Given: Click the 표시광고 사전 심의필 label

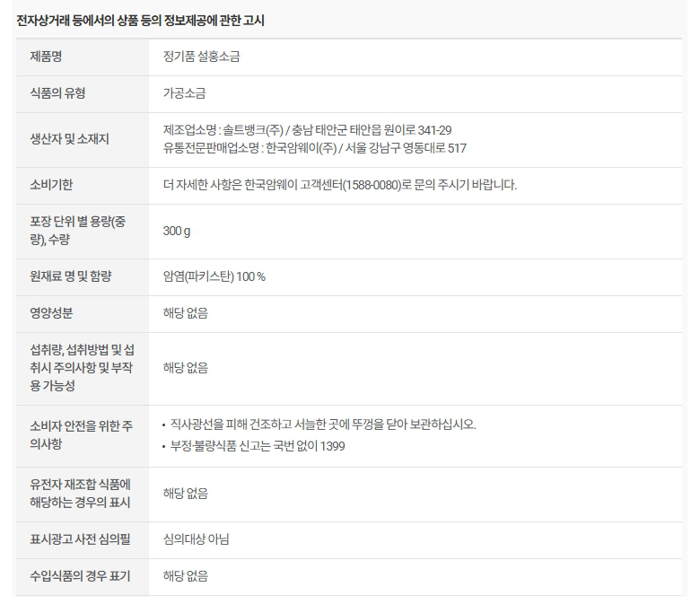Looking at the screenshot, I should 79,539.
